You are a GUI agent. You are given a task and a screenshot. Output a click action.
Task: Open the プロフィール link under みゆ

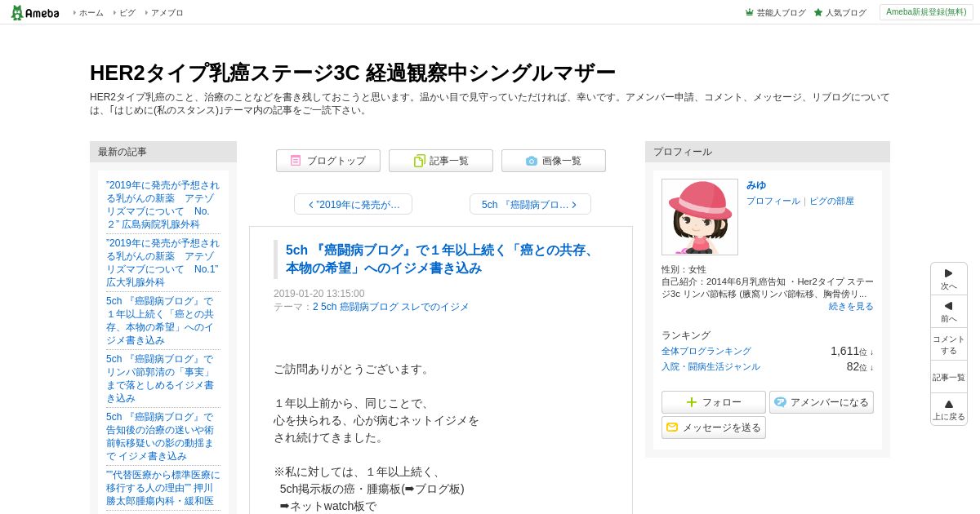[773, 201]
